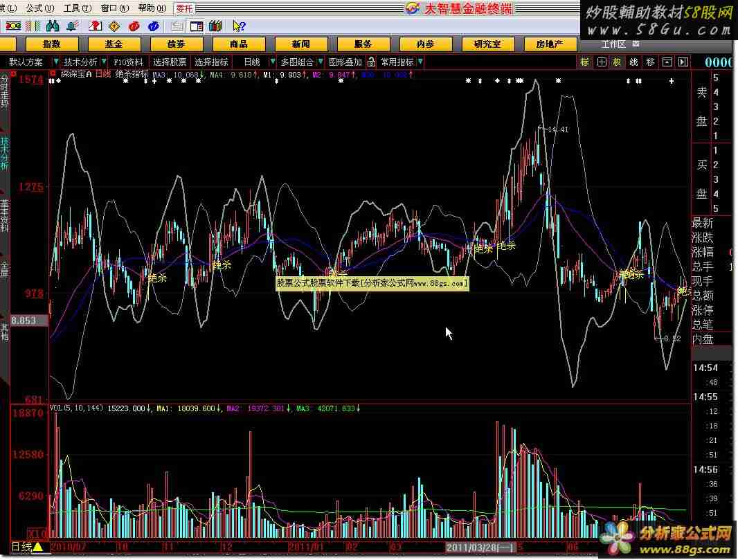The image size is (738, 560).
Task: Click the window layout toolbar icon
Action: click(x=196, y=26)
